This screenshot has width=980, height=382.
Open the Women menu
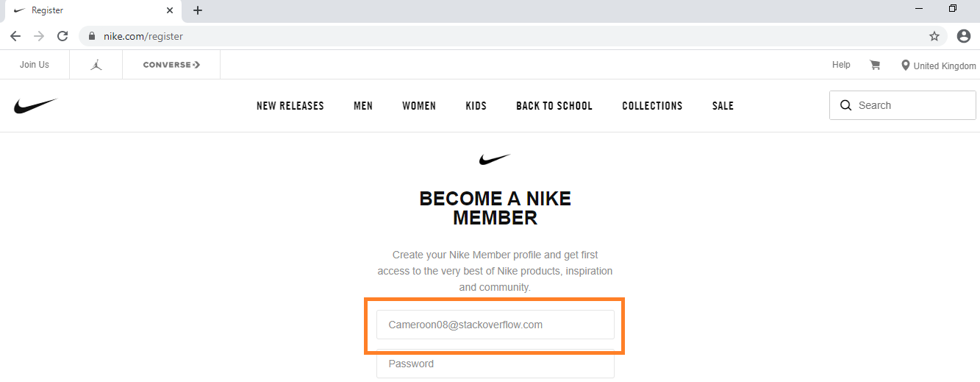click(x=419, y=106)
